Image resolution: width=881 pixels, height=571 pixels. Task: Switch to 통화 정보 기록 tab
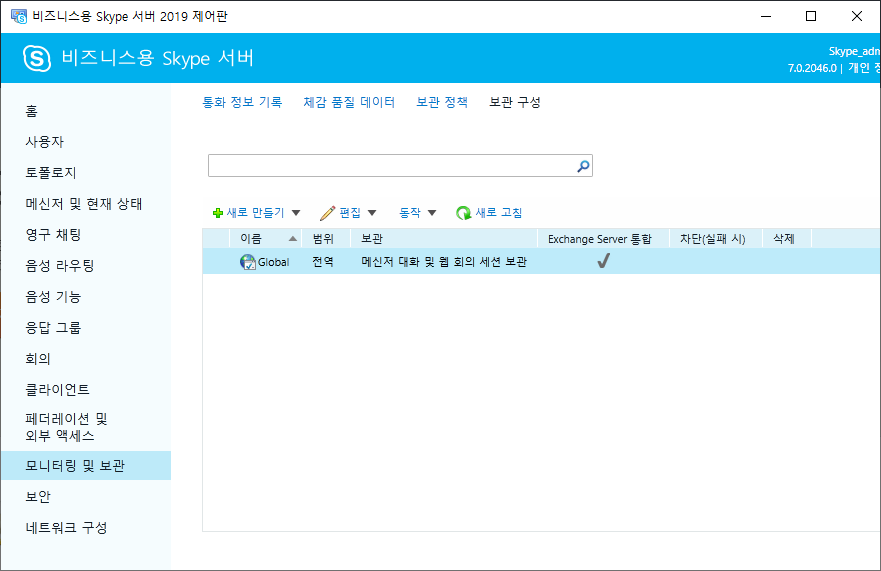[242, 102]
